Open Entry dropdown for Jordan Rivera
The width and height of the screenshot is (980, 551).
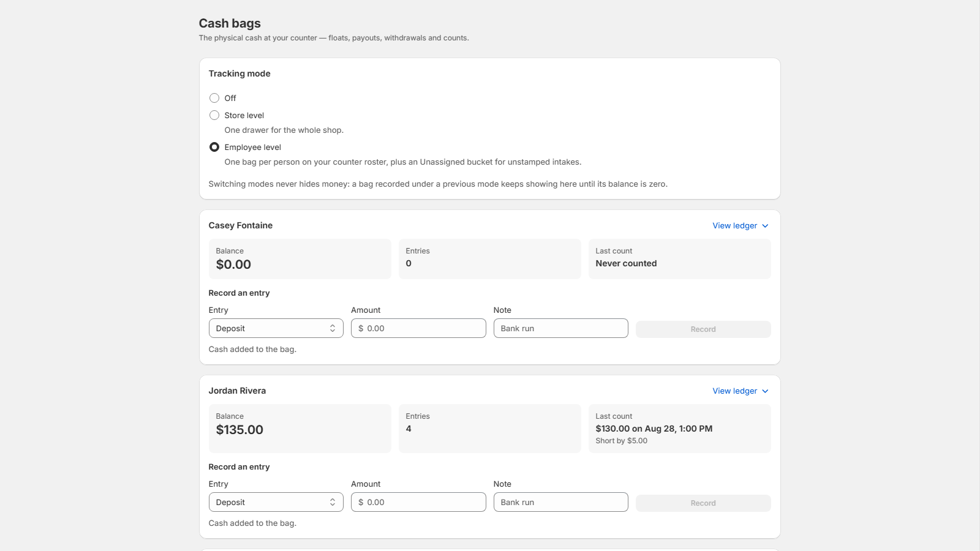pyautogui.click(x=276, y=502)
